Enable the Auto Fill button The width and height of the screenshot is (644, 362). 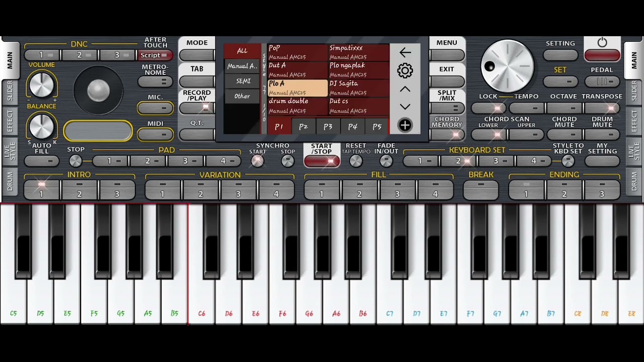41,161
